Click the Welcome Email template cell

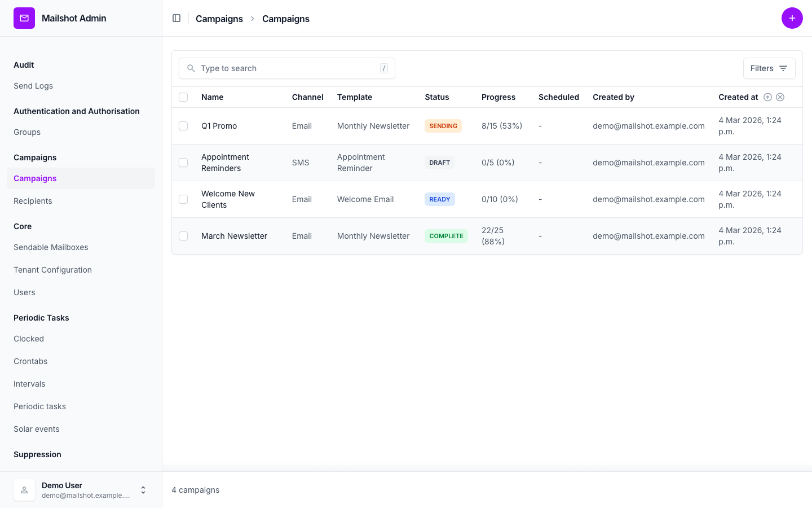click(365, 199)
